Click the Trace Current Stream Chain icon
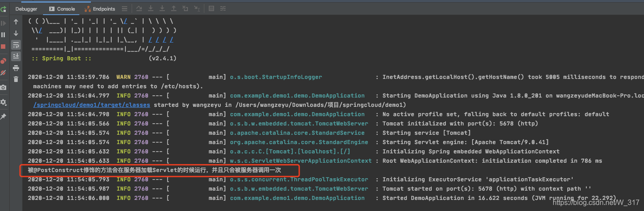The image size is (644, 211). point(223,9)
